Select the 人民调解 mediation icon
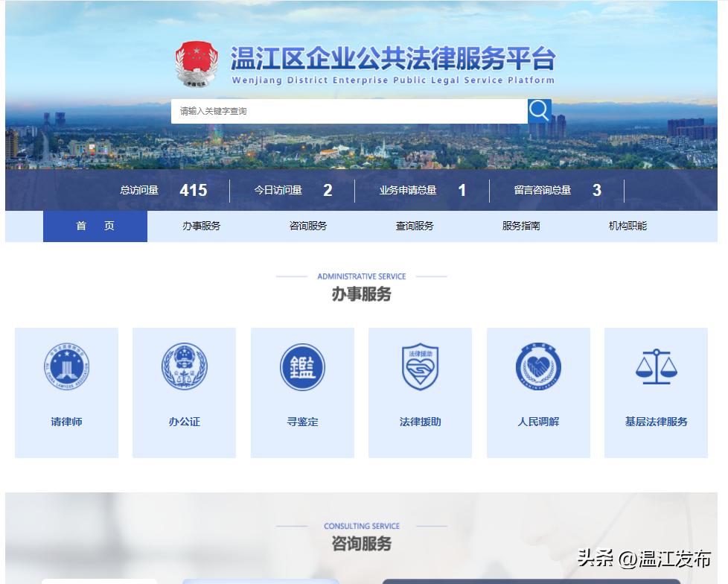This screenshot has height=584, width=728. [x=537, y=366]
